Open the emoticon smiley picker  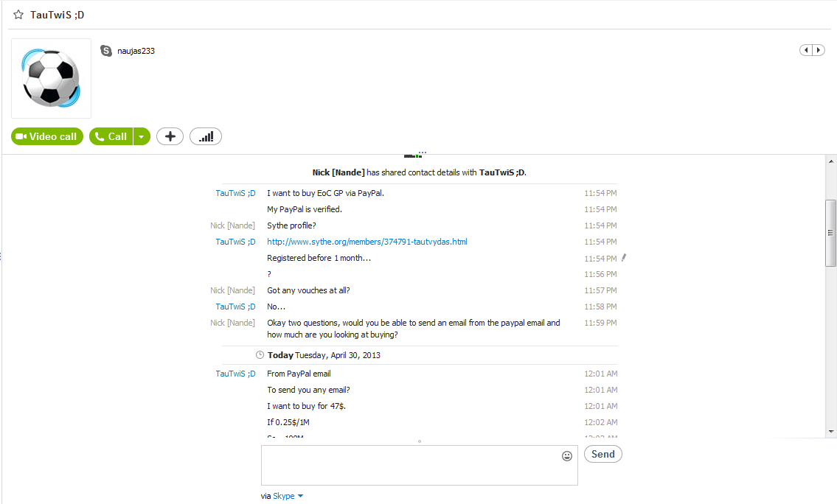click(x=567, y=456)
